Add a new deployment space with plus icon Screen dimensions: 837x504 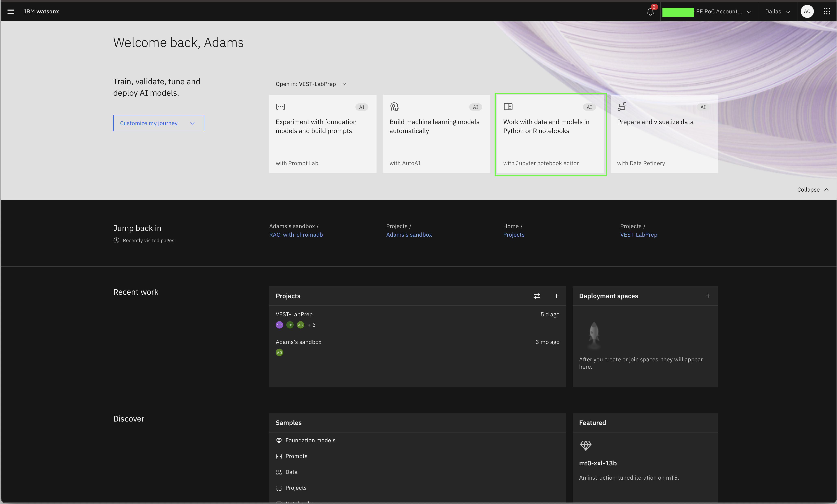click(708, 296)
